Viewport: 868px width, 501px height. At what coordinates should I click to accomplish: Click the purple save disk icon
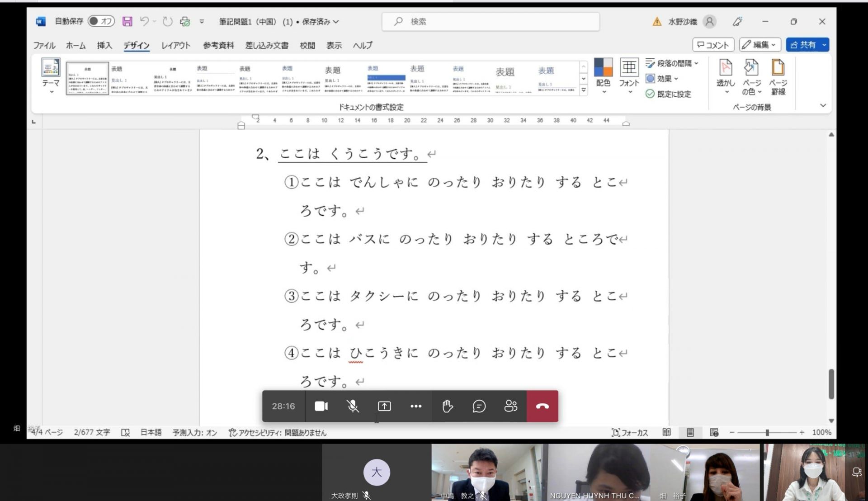[x=127, y=21]
